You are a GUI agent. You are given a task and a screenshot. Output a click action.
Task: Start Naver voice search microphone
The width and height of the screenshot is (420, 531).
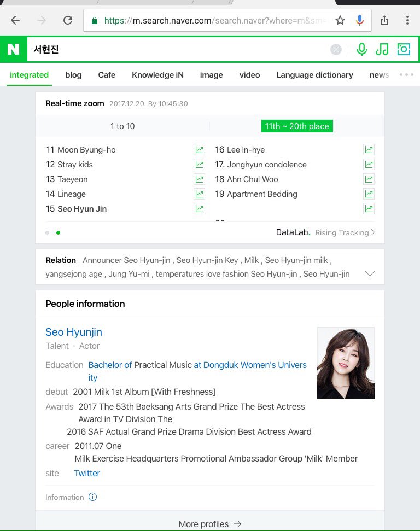click(361, 49)
